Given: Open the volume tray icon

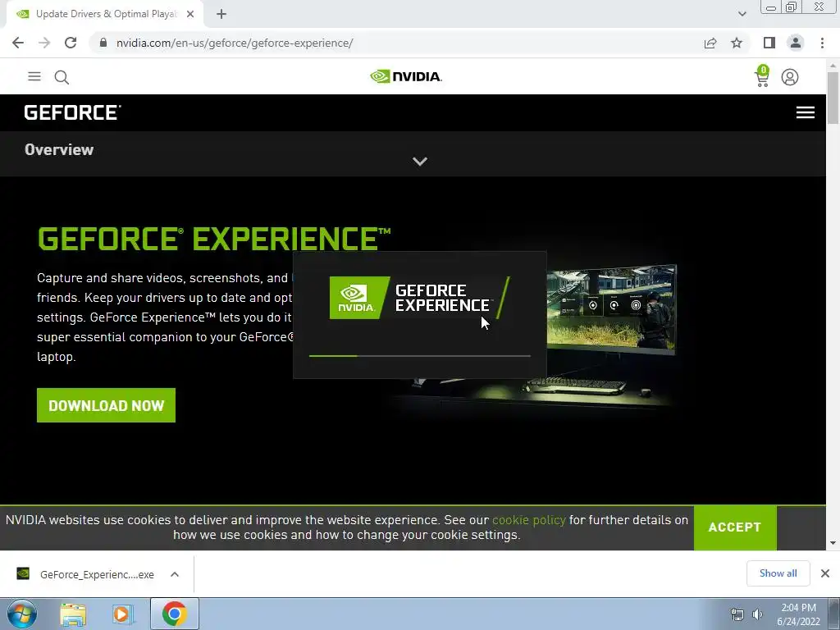Looking at the screenshot, I should click(x=757, y=614).
